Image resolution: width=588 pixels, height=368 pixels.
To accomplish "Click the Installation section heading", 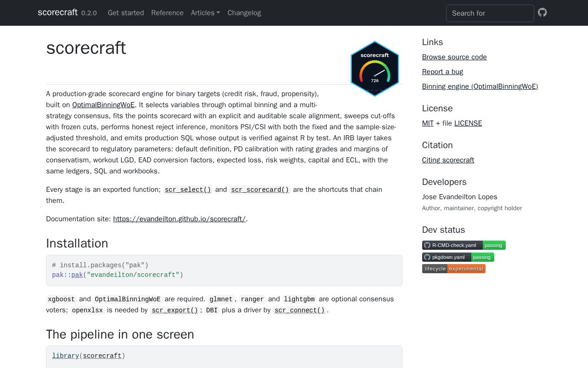I will pos(77,243).
